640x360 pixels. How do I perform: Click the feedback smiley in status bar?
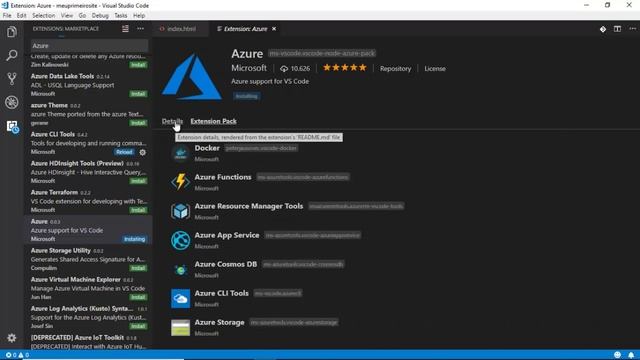[x=617, y=355]
